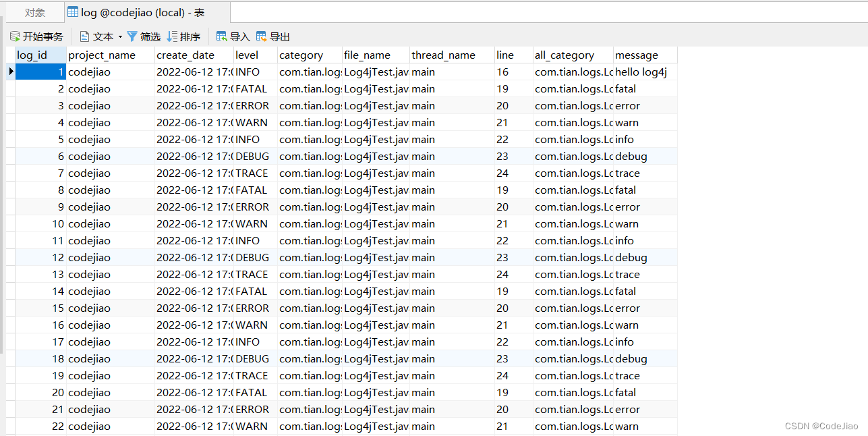
Task: Select the codejiao project_name cell in row 10
Action: point(111,223)
